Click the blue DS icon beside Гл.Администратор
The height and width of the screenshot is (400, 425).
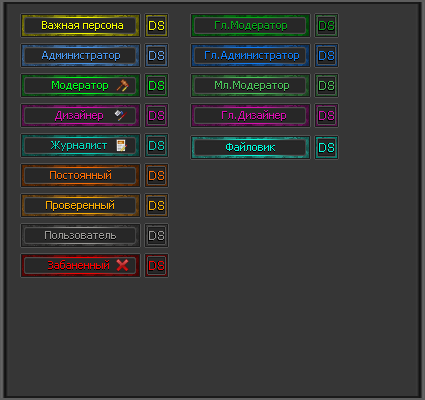tap(326, 55)
